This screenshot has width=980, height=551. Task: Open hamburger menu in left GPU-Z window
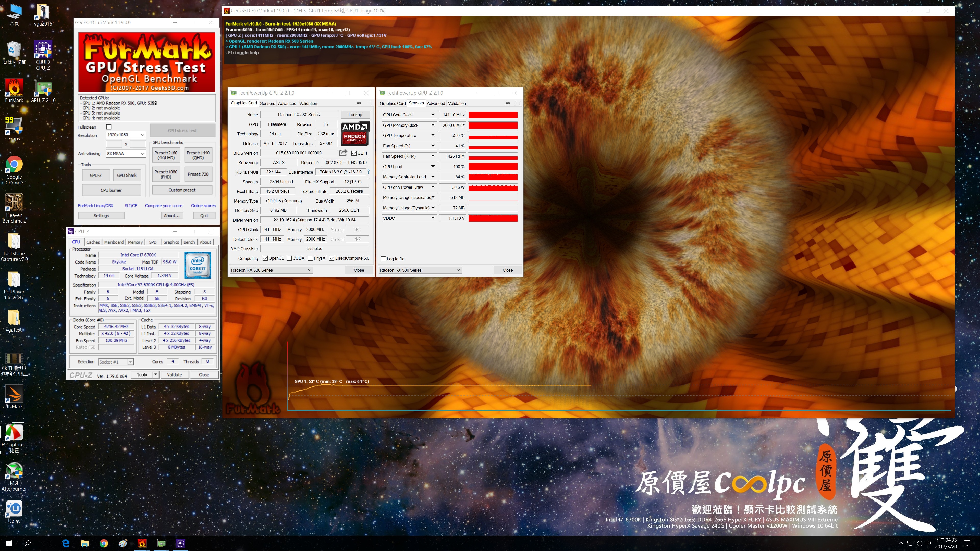369,103
